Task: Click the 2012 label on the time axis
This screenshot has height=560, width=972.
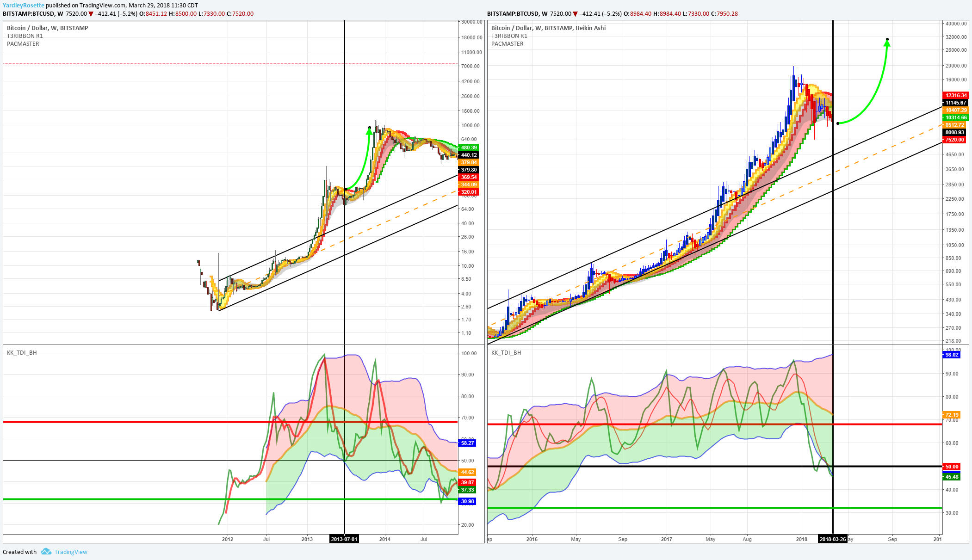Action: click(x=227, y=539)
